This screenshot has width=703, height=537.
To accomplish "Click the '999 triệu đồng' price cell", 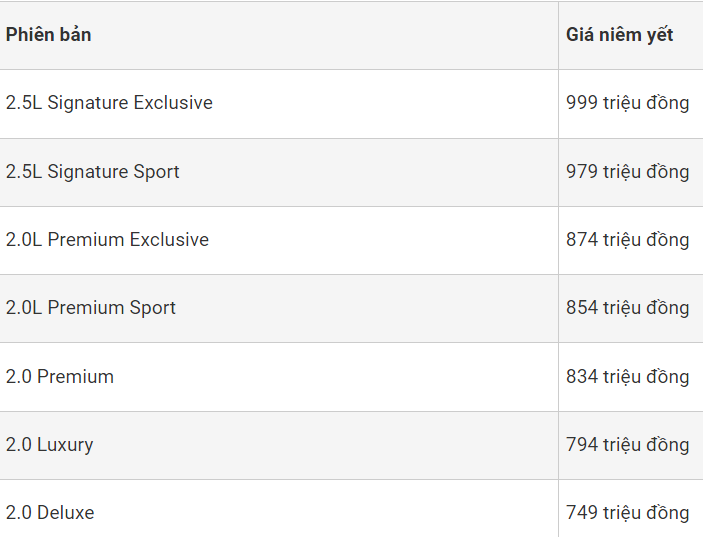I will (627, 103).
